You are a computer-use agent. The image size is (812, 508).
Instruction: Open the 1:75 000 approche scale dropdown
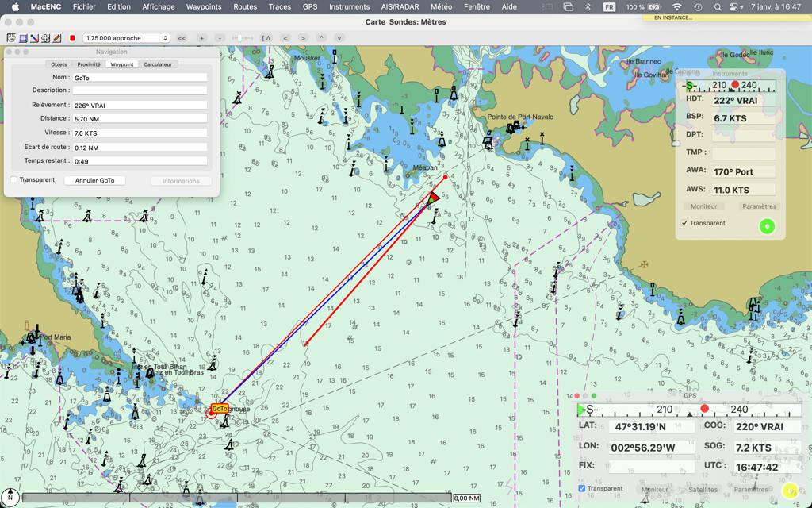pyautogui.click(x=127, y=38)
